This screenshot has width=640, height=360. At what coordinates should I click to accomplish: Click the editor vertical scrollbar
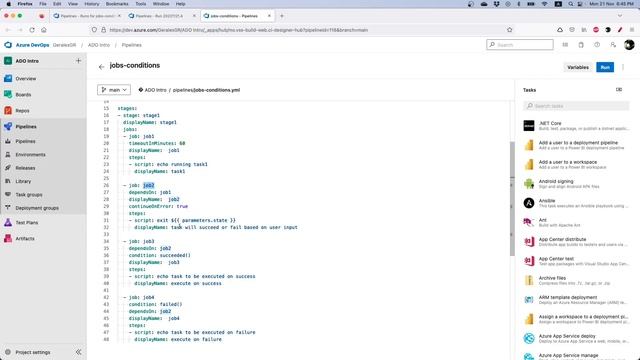[512, 199]
